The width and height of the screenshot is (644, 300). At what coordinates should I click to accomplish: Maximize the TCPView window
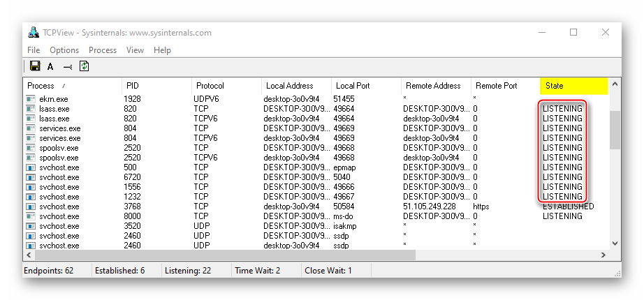[573, 32]
